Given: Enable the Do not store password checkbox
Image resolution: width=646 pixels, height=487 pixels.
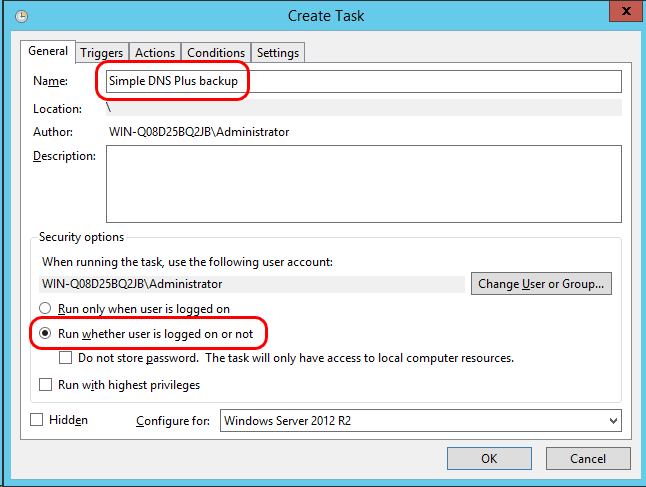Looking at the screenshot, I should click(66, 358).
